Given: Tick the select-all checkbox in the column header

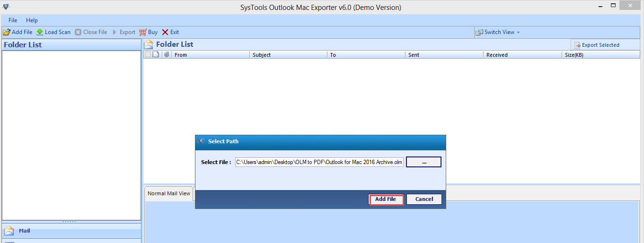Looking at the screenshot, I should coord(148,54).
